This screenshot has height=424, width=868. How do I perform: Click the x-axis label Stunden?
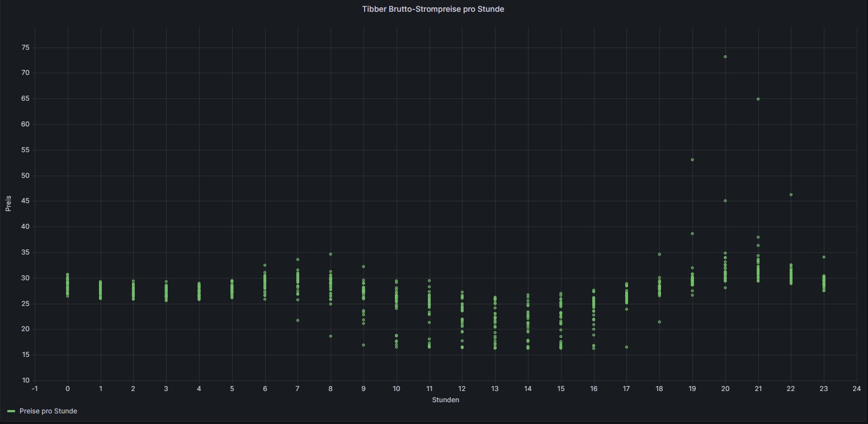point(446,400)
